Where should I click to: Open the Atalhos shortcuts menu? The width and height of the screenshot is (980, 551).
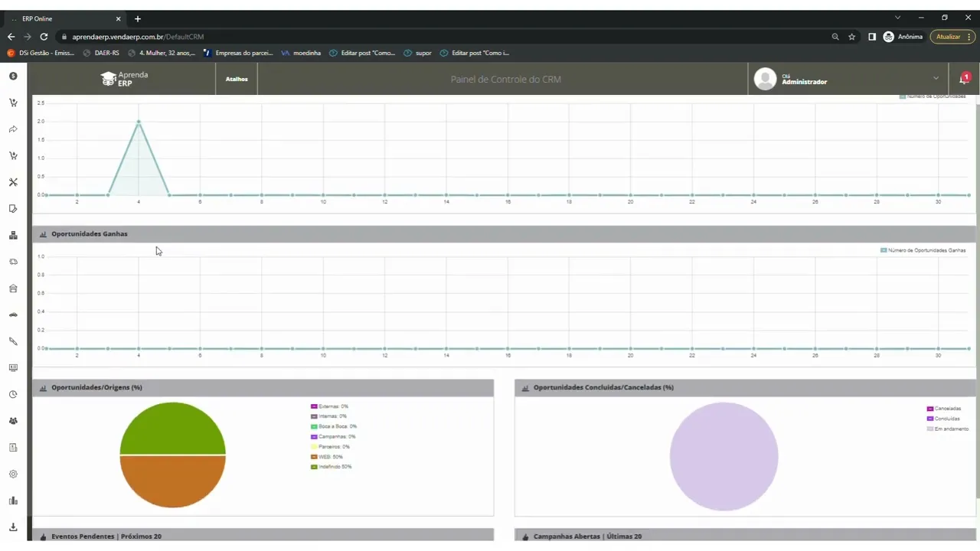pyautogui.click(x=237, y=79)
